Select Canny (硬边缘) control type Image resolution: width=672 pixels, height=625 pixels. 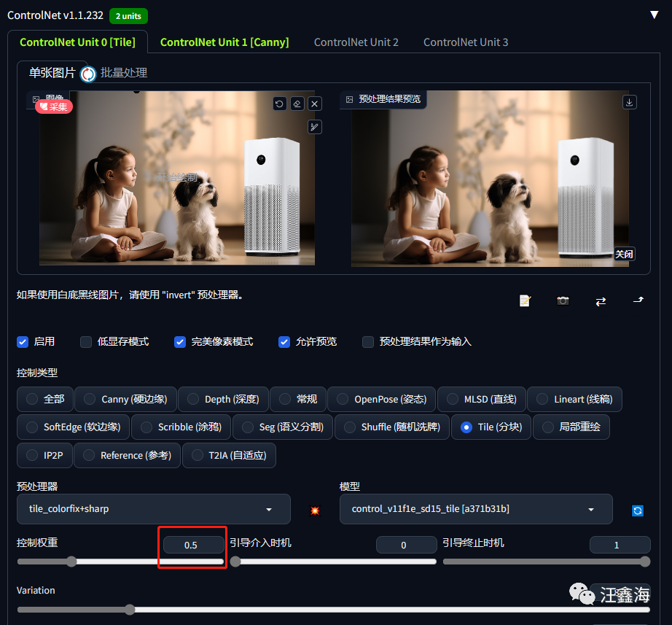pos(125,400)
